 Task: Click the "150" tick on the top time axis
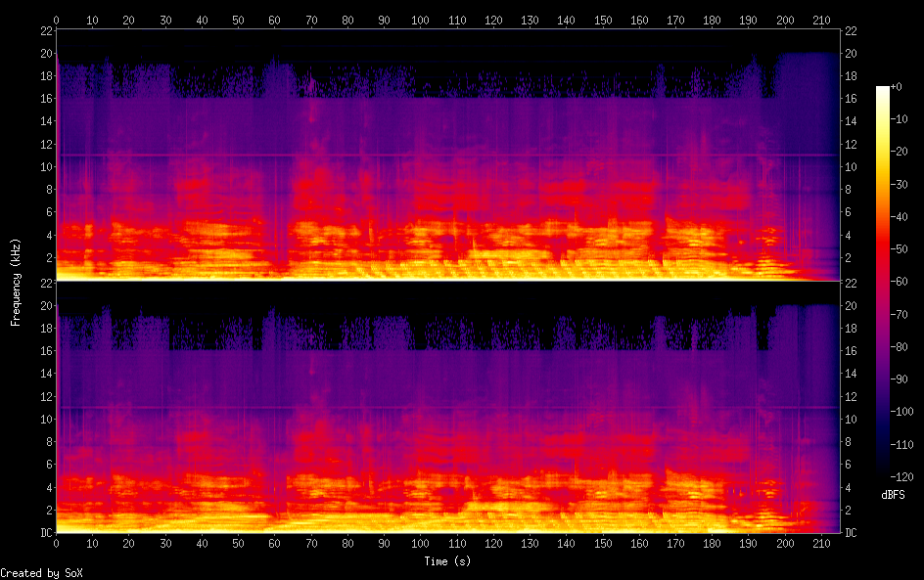pos(603,20)
